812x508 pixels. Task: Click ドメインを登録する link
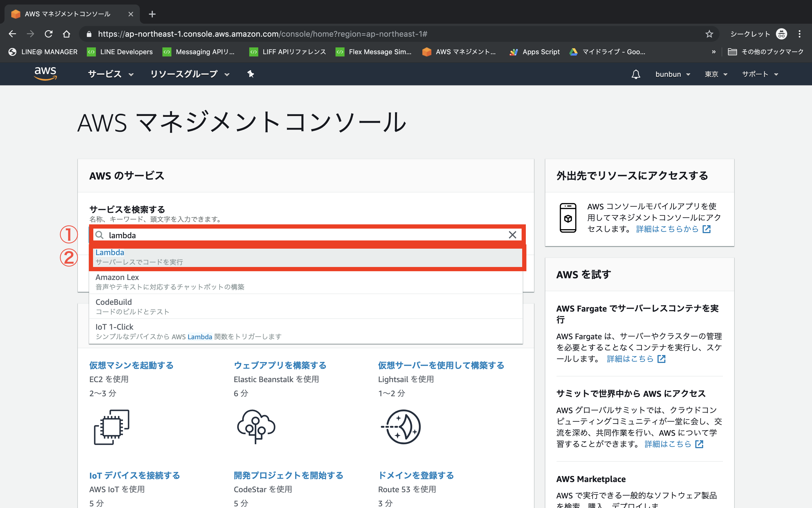416,476
